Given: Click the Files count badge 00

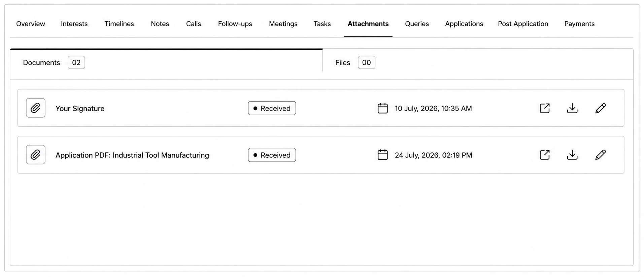Looking at the screenshot, I should (x=366, y=62).
